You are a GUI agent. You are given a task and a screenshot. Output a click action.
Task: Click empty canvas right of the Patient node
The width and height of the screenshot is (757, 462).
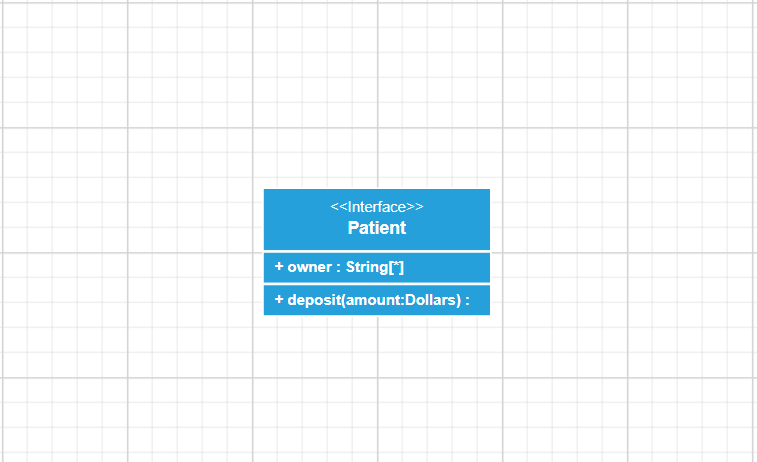point(620,250)
